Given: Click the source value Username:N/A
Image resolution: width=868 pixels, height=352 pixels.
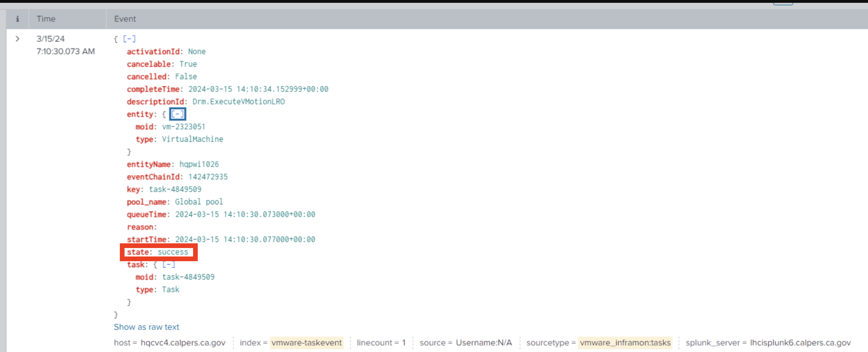Looking at the screenshot, I should tap(483, 343).
